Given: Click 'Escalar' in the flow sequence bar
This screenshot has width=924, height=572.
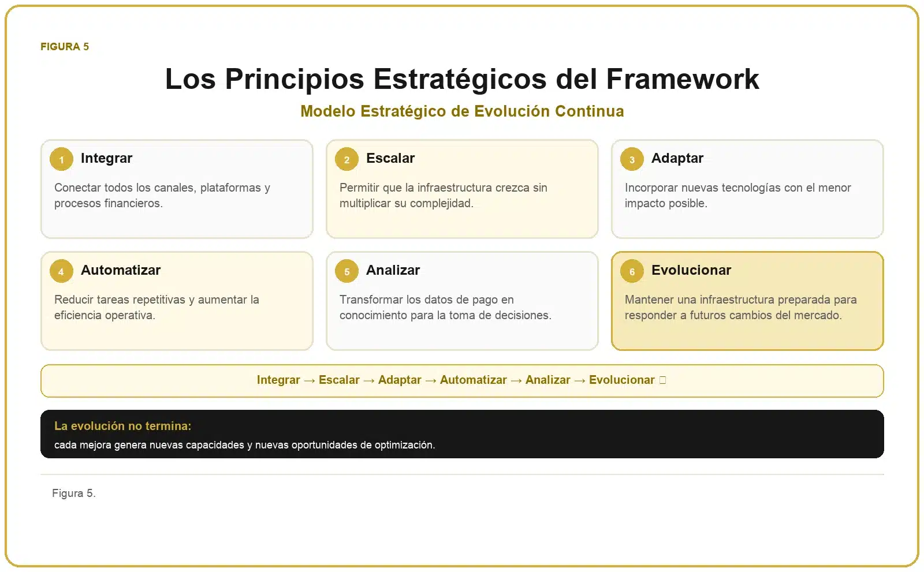Looking at the screenshot, I should click(339, 380).
